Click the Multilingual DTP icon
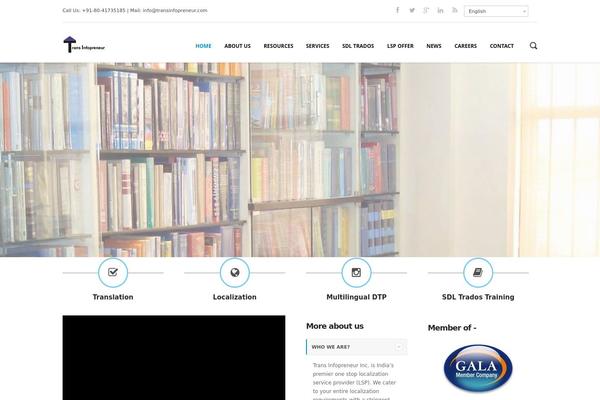This screenshot has width=600, height=400. click(356, 273)
